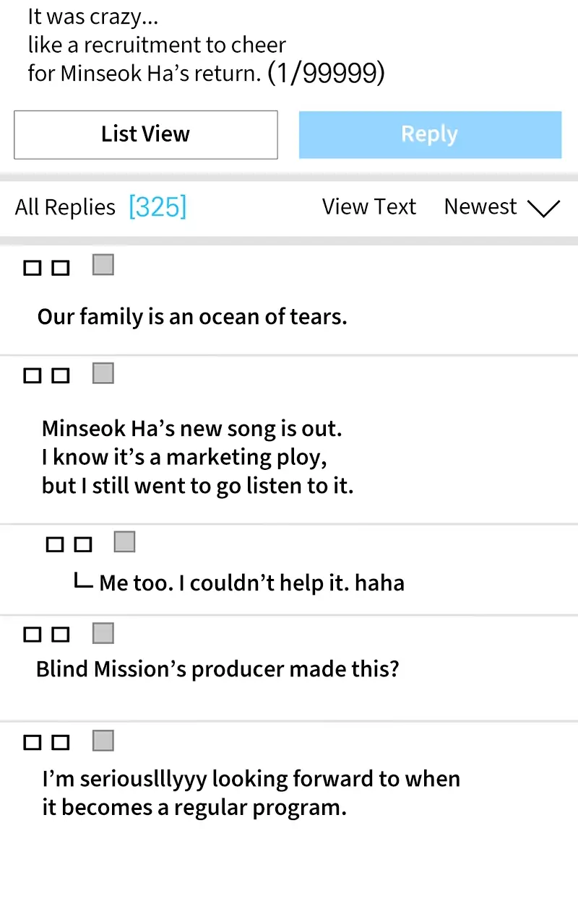Click first square box above 'Blind Mission' comment
The image size is (578, 924).
(x=33, y=635)
